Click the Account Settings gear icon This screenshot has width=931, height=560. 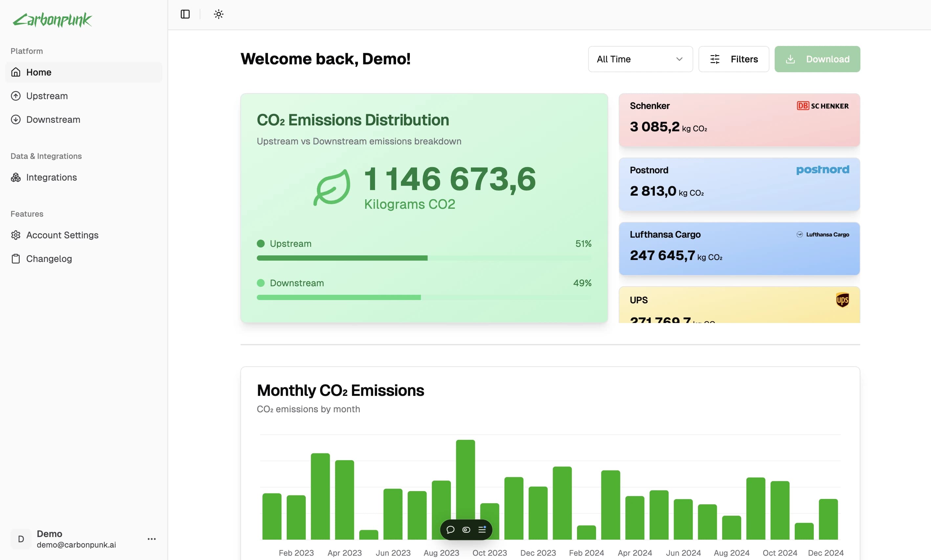coord(16,235)
